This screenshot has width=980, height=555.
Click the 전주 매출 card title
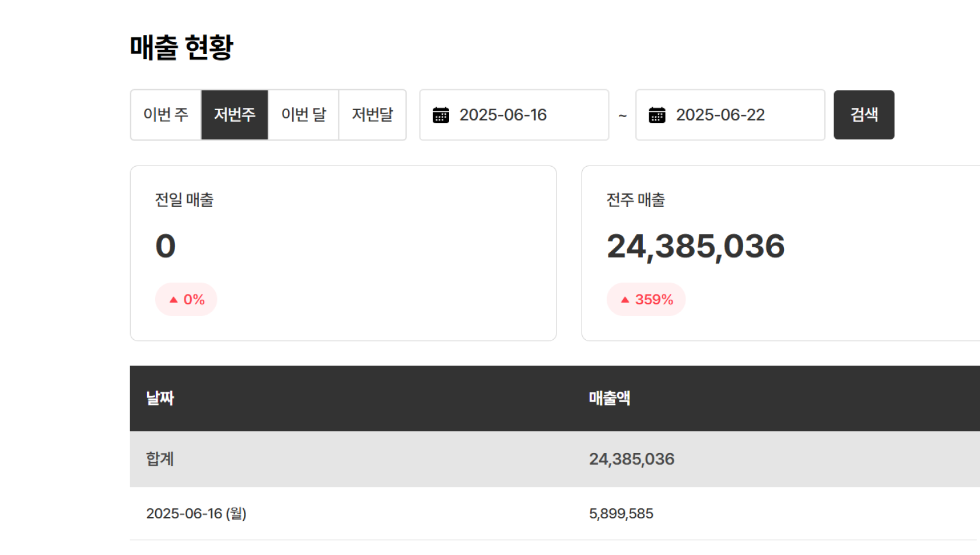pos(636,200)
